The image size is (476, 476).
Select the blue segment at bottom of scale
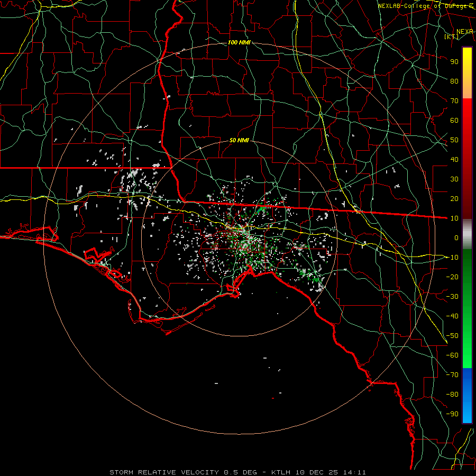[x=467, y=396]
